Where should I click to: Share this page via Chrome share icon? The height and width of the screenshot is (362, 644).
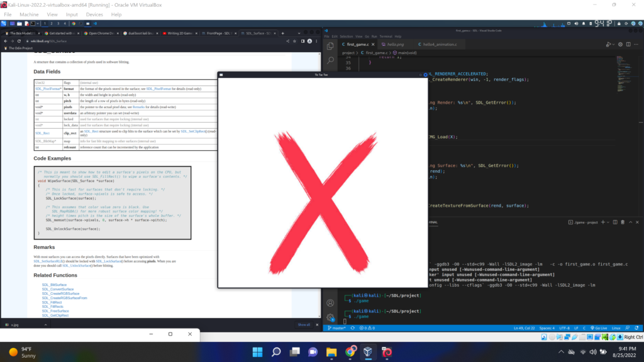coord(287,41)
